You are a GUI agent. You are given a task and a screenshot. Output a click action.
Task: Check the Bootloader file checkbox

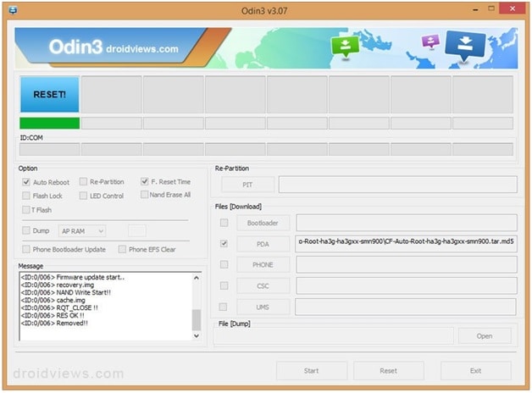click(x=224, y=223)
